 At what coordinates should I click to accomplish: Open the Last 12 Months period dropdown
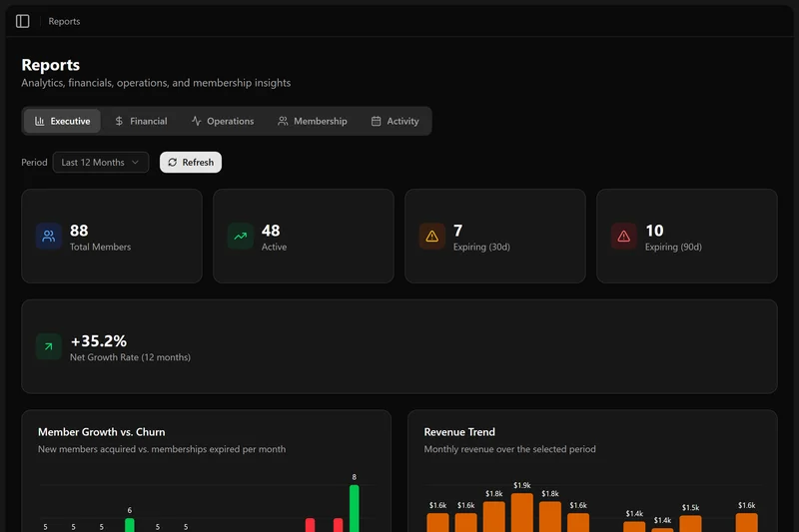[x=101, y=163]
